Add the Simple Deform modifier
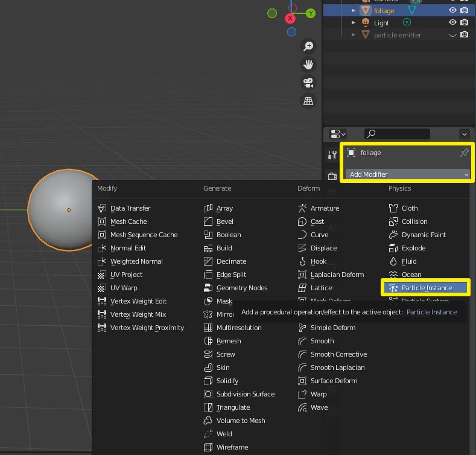Viewport: 476px width, 455px height. (x=326, y=328)
